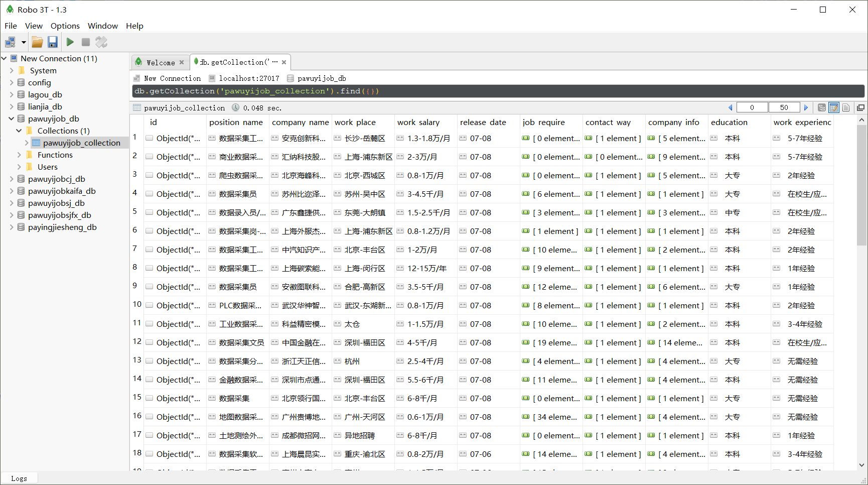This screenshot has height=485, width=868.
Task: Select pawuyijobcj_db database
Action: pyautogui.click(x=56, y=179)
